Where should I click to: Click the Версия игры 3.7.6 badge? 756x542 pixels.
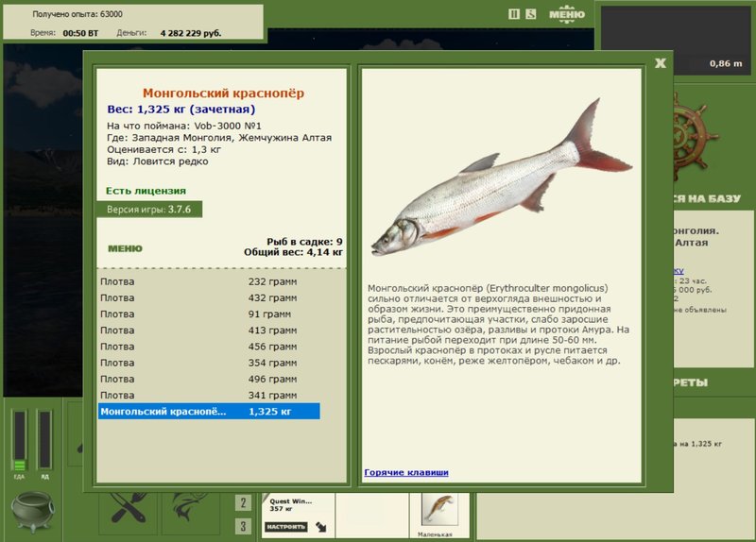(x=149, y=210)
